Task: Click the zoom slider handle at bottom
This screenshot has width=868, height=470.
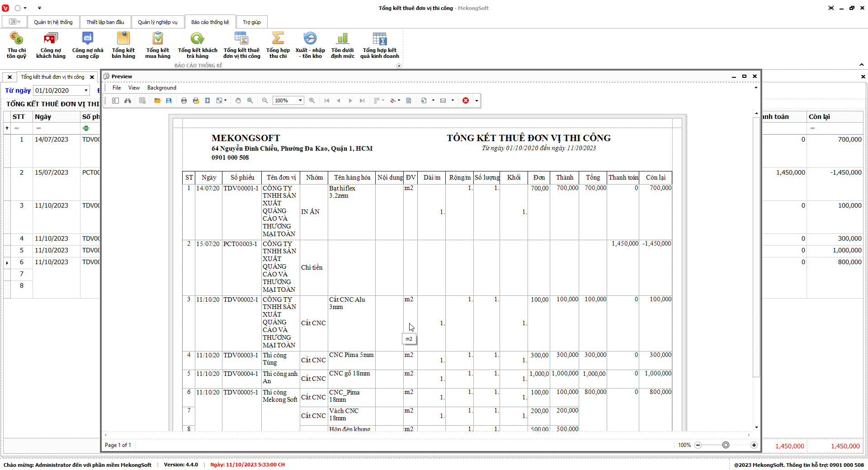Action: pos(726,445)
